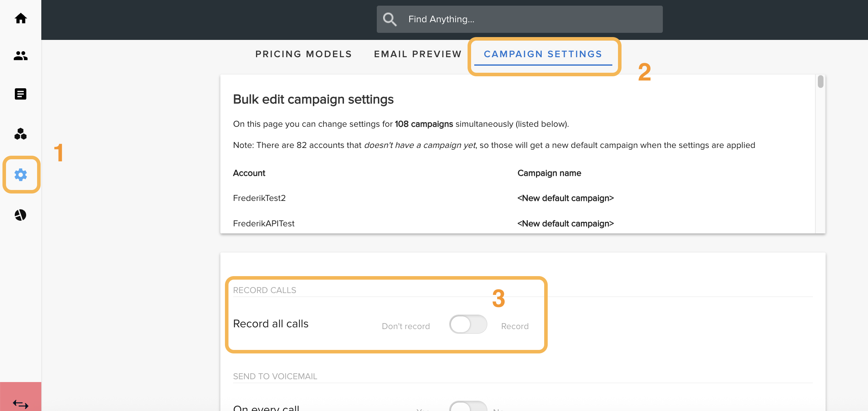
Task: Open the pie chart reports icon
Action: [x=20, y=215]
